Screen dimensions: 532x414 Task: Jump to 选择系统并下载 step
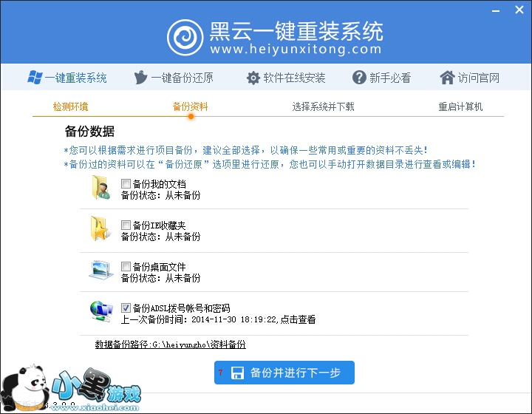[x=324, y=107]
